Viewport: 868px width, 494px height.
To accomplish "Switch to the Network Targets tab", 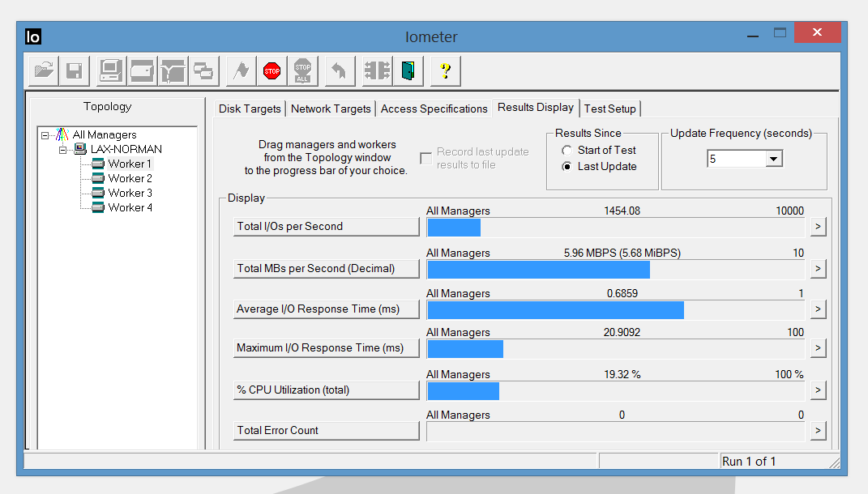I will click(x=331, y=109).
